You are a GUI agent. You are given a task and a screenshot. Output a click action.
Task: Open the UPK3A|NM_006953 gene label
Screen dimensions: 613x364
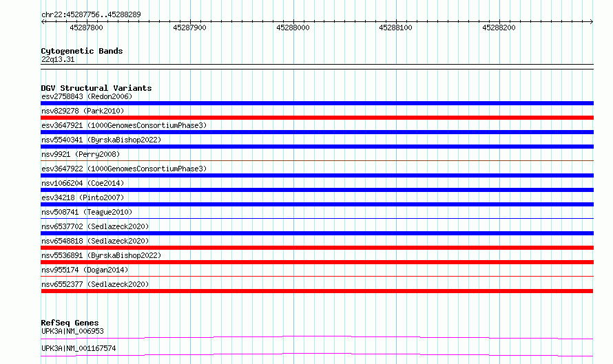72,331
